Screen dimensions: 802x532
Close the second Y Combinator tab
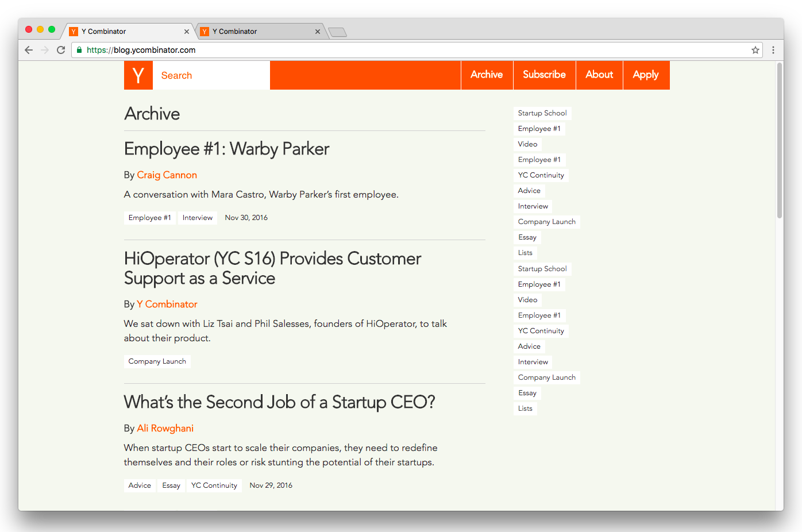click(x=318, y=32)
